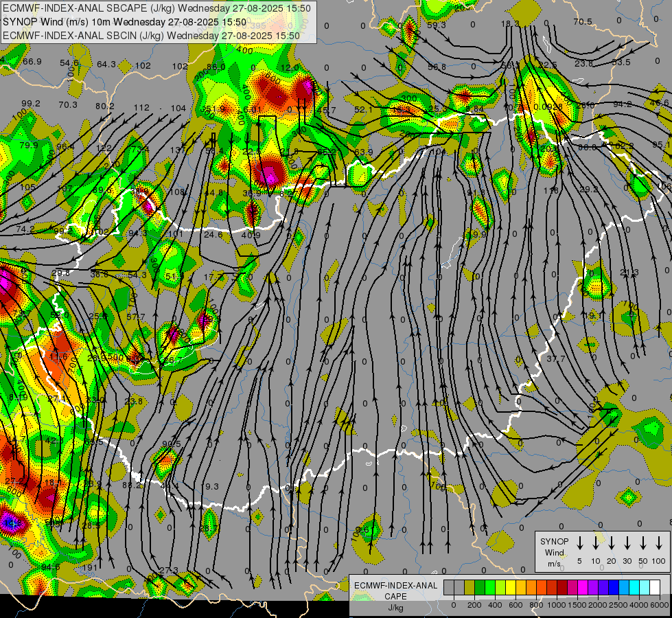Click the station value 37.7
672x618 pixels.
555,358
